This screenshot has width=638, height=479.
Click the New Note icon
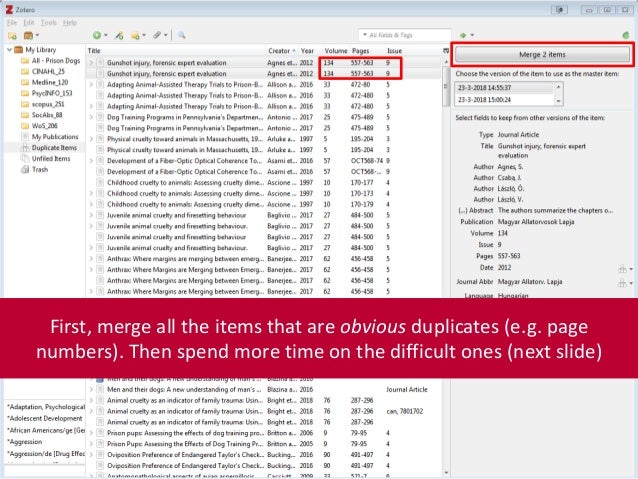pos(135,36)
